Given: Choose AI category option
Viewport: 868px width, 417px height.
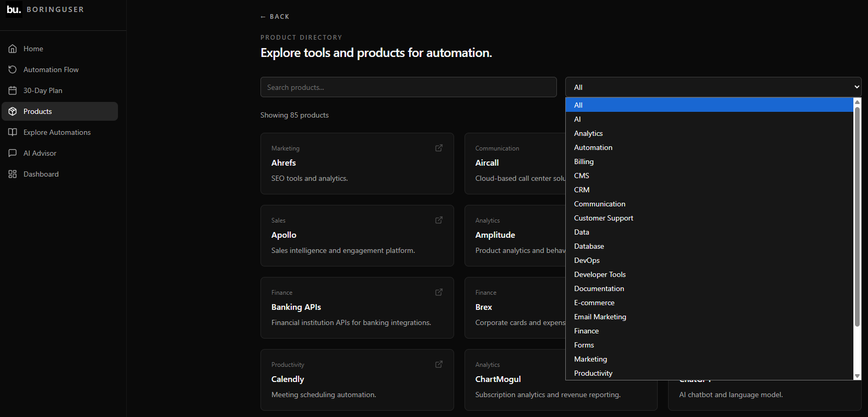Looking at the screenshot, I should click(x=709, y=119).
